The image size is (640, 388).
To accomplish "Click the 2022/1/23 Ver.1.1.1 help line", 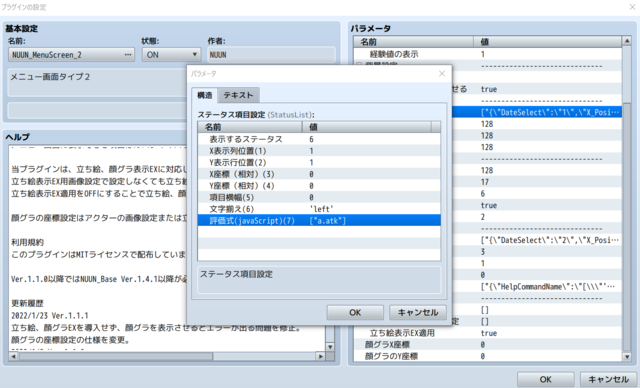I will tap(50, 316).
